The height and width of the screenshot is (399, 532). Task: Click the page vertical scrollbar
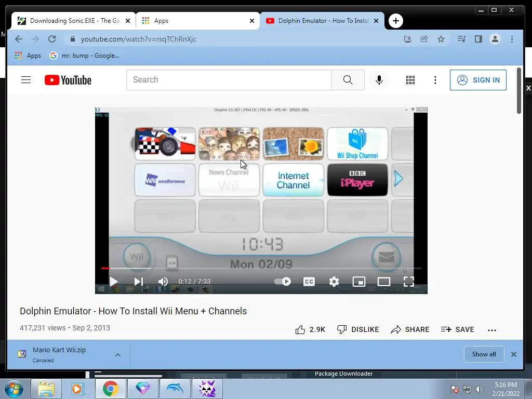click(519, 91)
